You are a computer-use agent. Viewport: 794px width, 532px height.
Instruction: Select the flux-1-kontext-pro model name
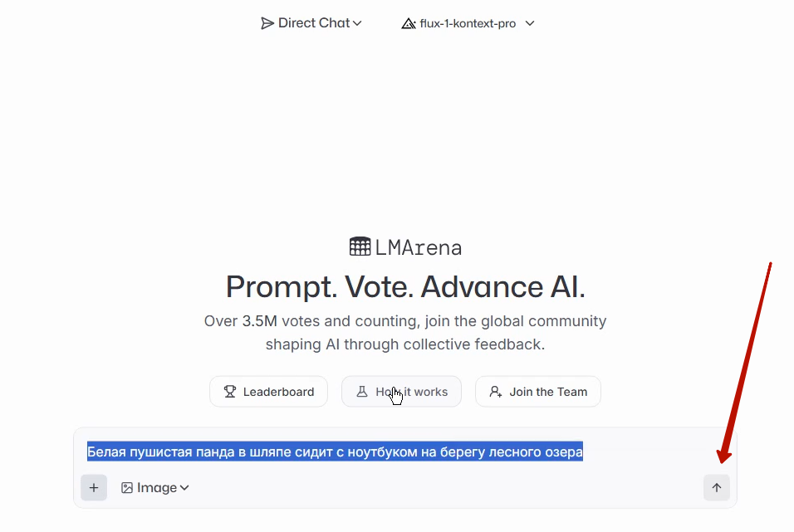pyautogui.click(x=468, y=23)
